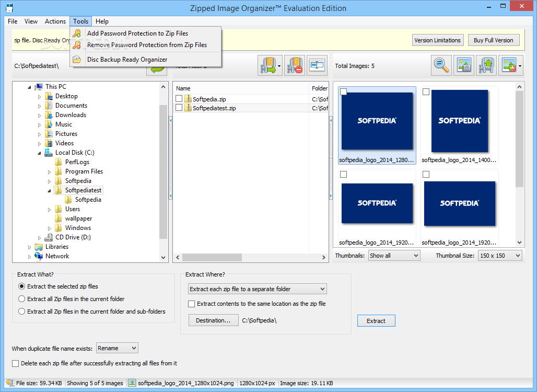The image size is (537, 392).
Task: Click the zip with green up-arrow icon
Action: [486, 65]
